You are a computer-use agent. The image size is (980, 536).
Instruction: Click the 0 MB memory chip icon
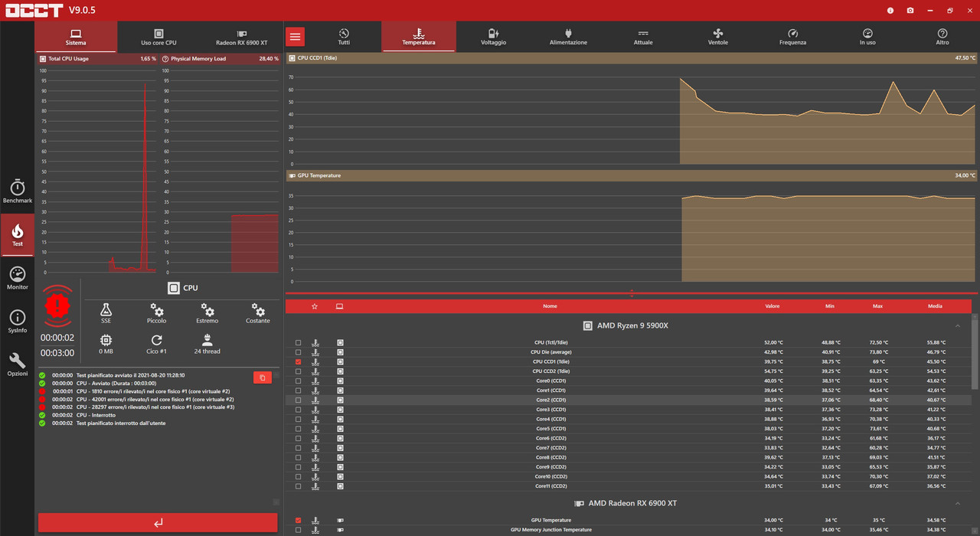coord(106,344)
